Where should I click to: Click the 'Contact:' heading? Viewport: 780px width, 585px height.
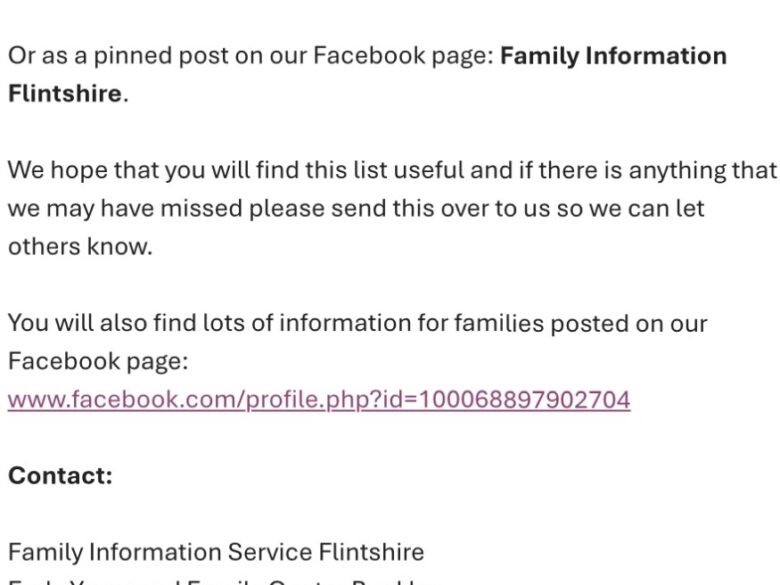[x=60, y=476]
